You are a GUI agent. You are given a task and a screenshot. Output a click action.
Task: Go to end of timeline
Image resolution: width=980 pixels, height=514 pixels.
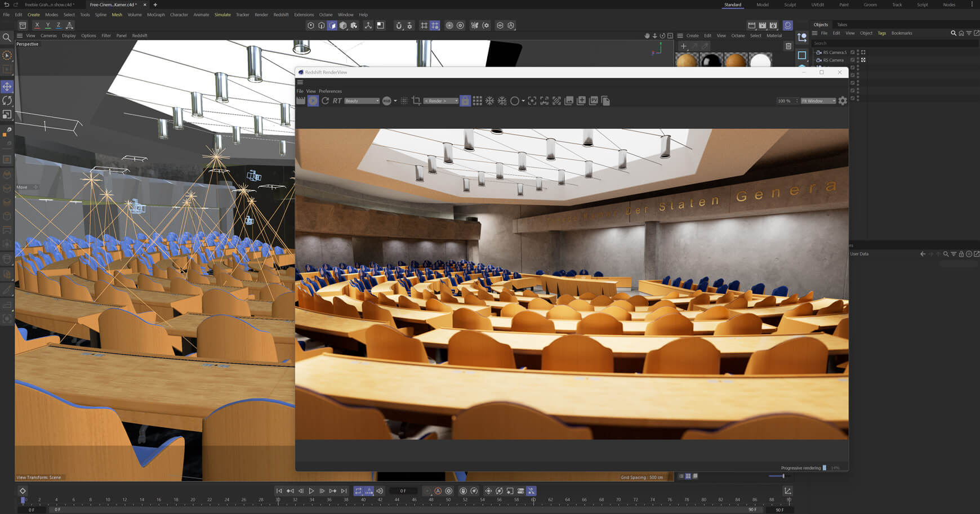pos(344,491)
